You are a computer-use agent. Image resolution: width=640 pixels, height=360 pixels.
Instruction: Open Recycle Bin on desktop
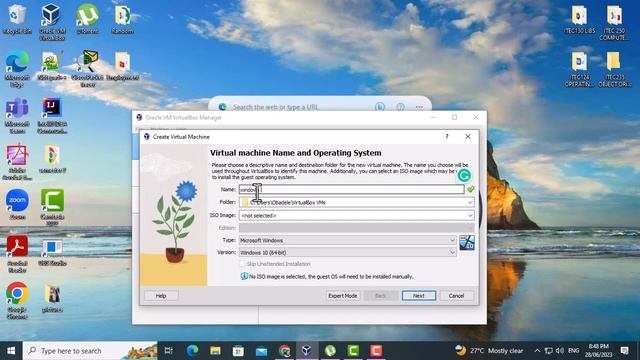[17, 18]
